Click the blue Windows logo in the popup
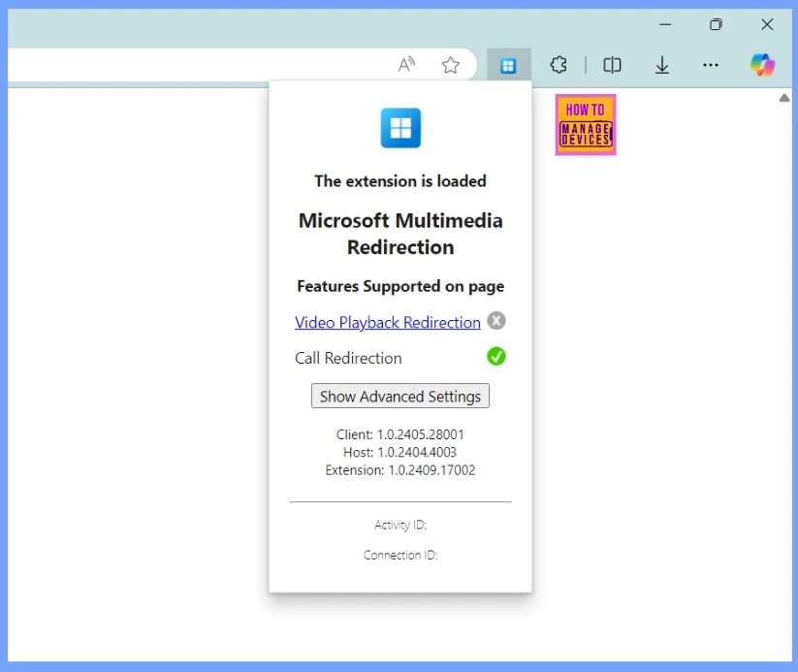This screenshot has width=798, height=672. click(x=400, y=128)
